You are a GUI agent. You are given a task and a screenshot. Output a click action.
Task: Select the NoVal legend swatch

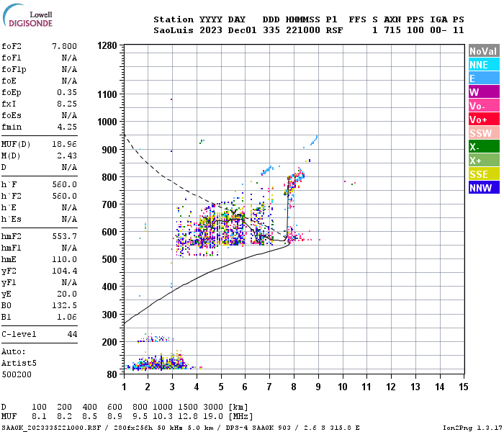click(484, 51)
